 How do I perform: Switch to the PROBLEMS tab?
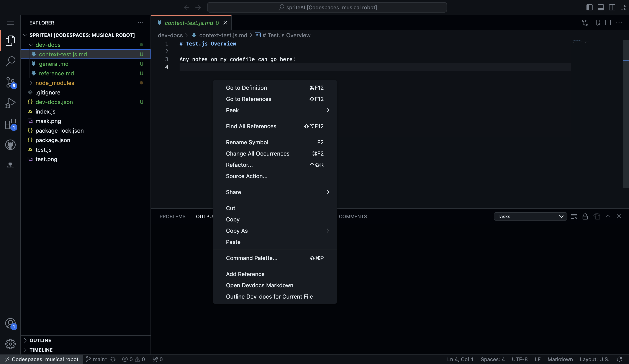[172, 216]
